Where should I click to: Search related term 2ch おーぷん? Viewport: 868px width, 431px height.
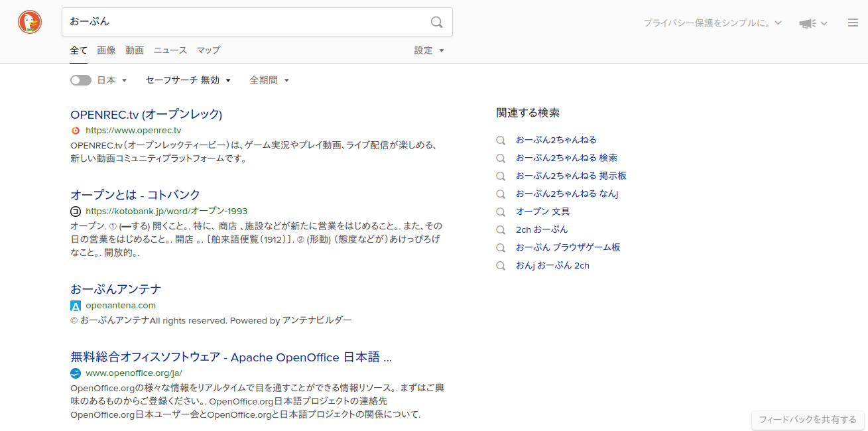(542, 229)
